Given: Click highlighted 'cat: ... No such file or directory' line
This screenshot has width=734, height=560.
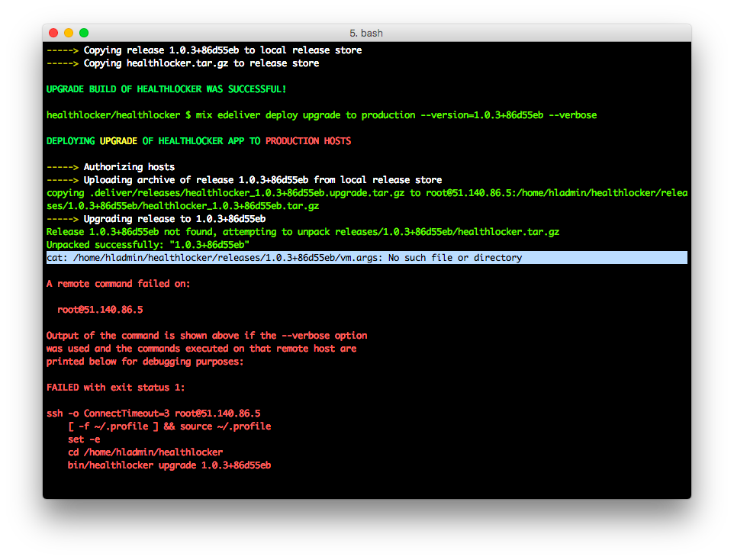Looking at the screenshot, I should tap(367, 258).
